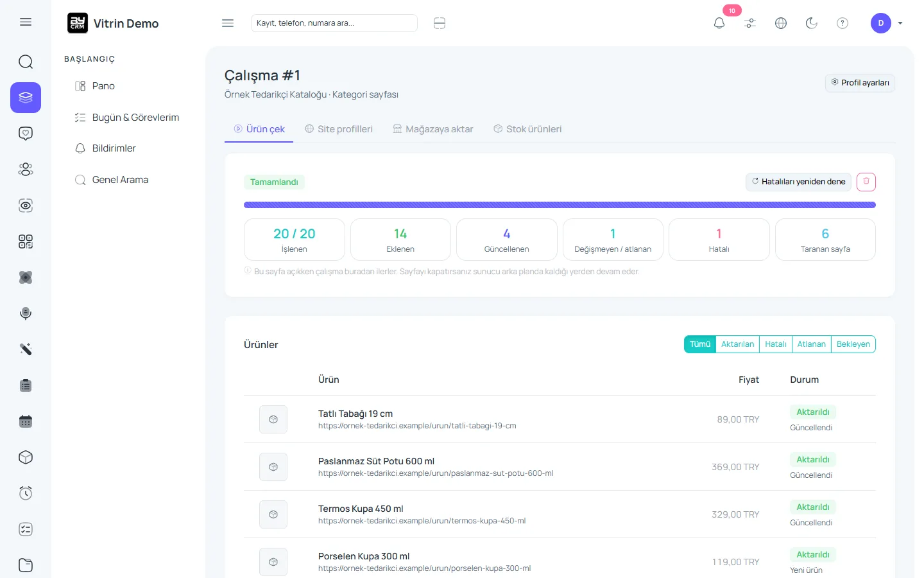924x578 pixels.
Task: Open the cube box icon in the rail
Action: click(x=26, y=457)
